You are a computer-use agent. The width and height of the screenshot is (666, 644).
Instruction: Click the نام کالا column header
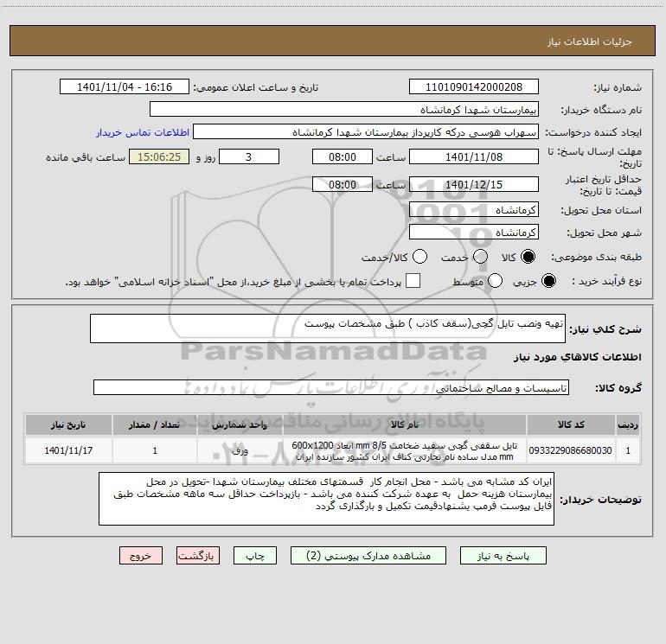pos(405,425)
